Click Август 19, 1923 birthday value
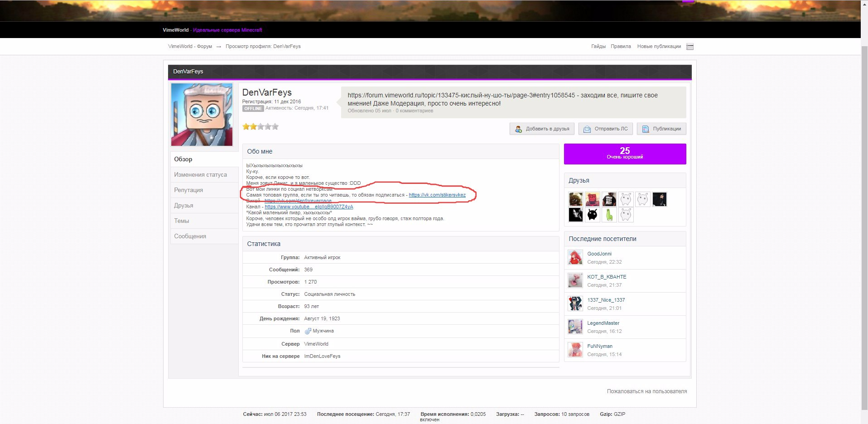 coord(322,318)
